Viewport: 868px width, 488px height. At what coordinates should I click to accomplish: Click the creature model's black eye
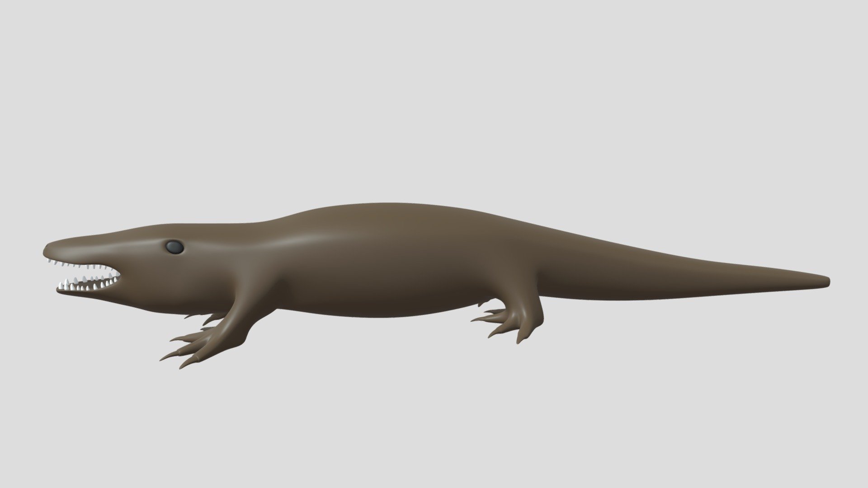coord(174,247)
